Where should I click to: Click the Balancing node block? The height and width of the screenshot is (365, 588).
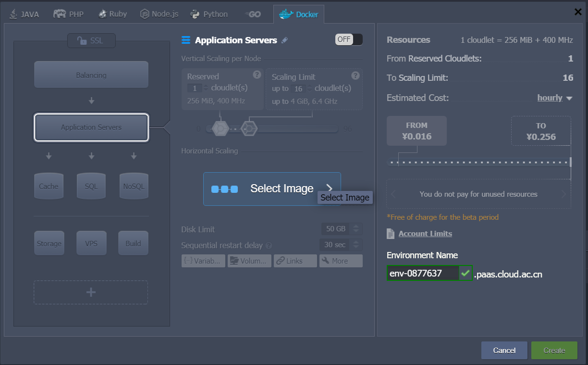pyautogui.click(x=91, y=75)
